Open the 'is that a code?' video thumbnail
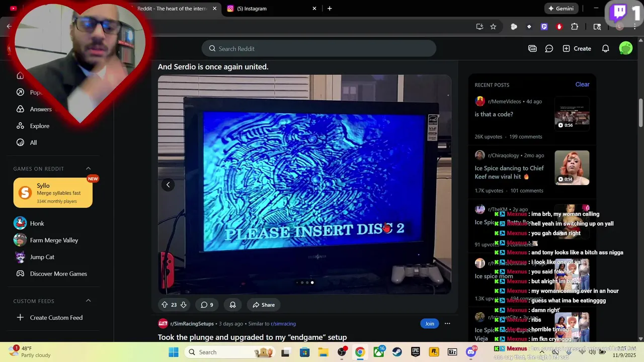This screenshot has width=644, height=362. pyautogui.click(x=572, y=114)
